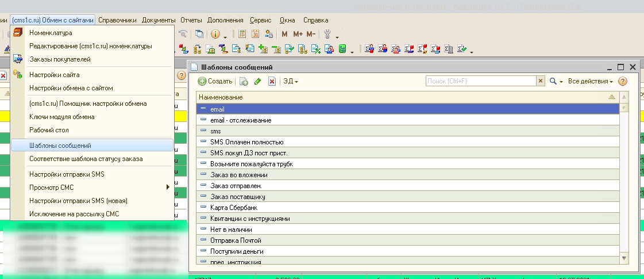This screenshot has height=279, width=644.
Task: Choose Заказы покупателей from the menu
Action: point(60,59)
